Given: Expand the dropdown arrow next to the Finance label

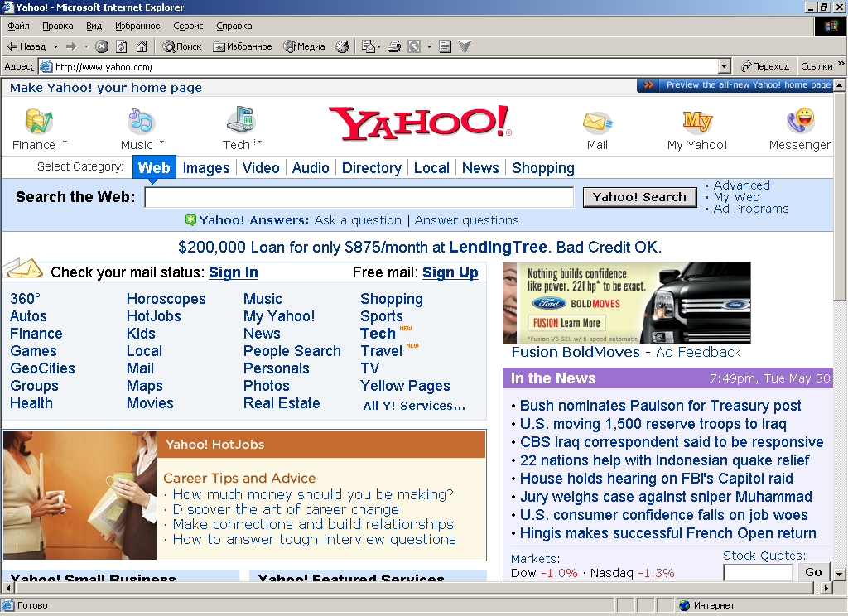Looking at the screenshot, I should pyautogui.click(x=63, y=142).
